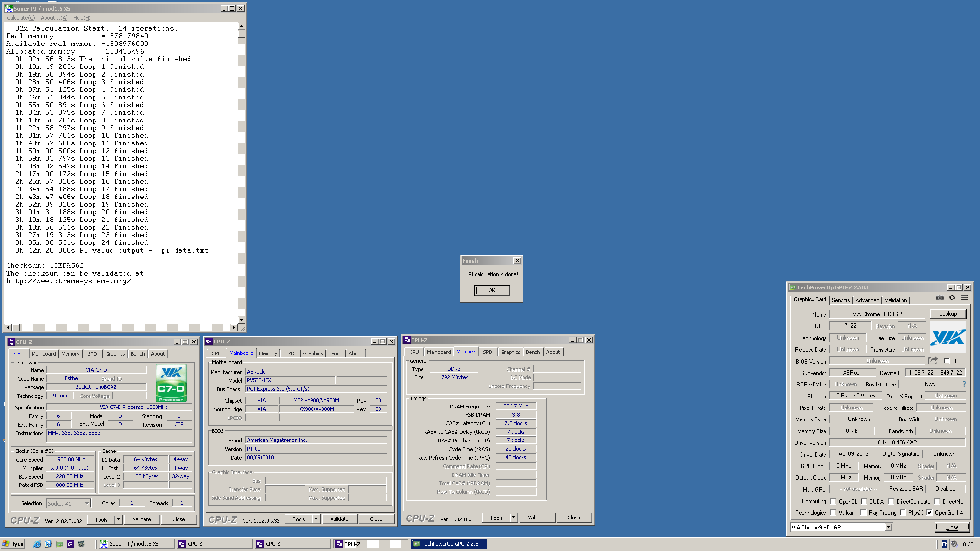Toggle the DirectML checkbox

point(937,502)
